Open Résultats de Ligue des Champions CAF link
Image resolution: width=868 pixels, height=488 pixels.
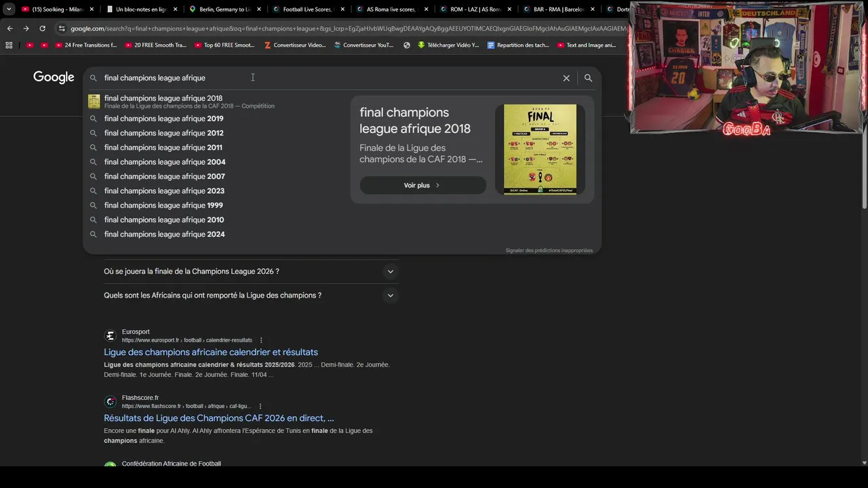[219, 418]
